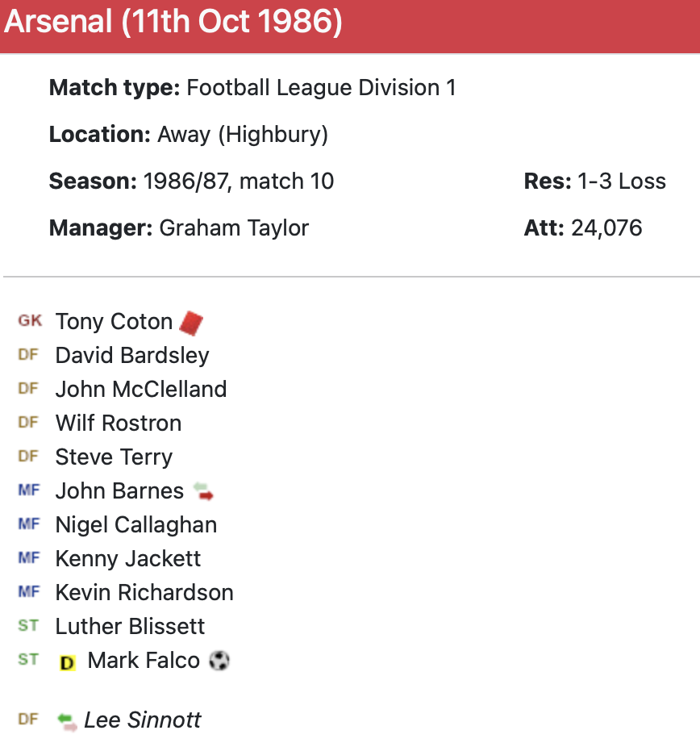Click the DF position badge beside David Bardsley
Viewport: 700px width, 747px height.
[28, 355]
